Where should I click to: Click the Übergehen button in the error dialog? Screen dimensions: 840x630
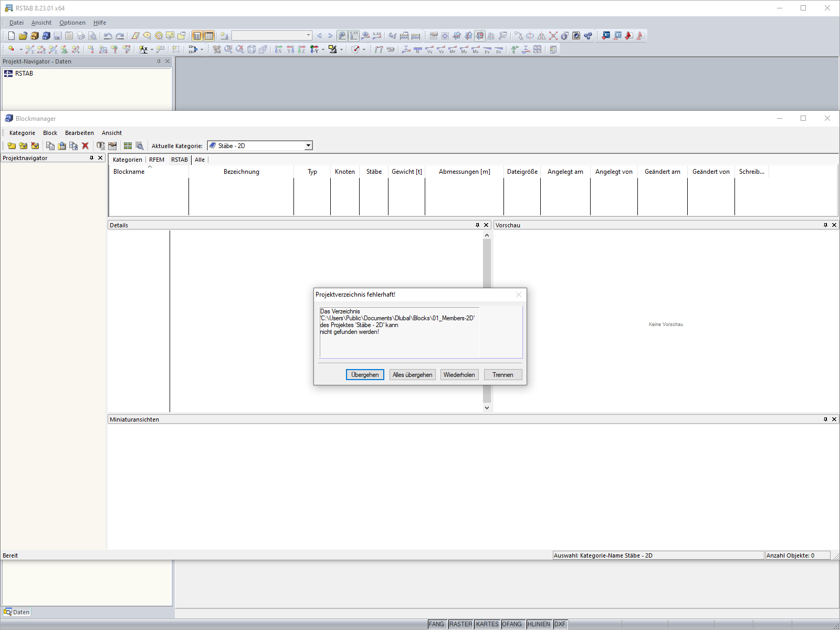coord(365,374)
